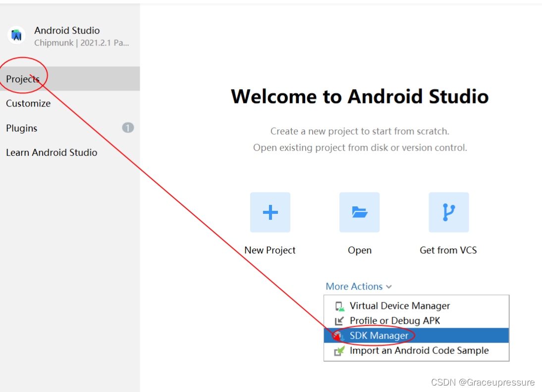542x392 pixels.
Task: Click the Plugins update count badge
Action: (127, 128)
